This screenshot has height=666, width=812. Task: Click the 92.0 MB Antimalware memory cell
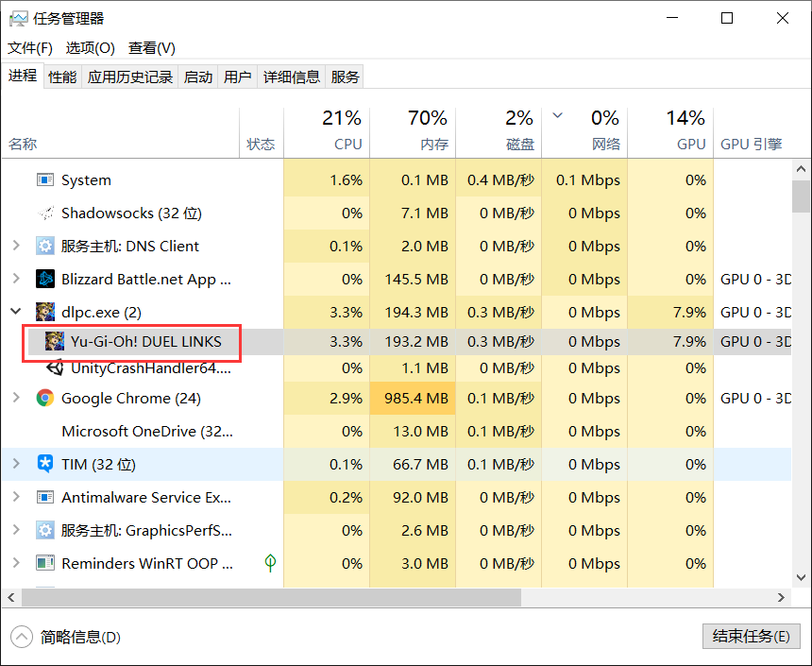pos(413,497)
